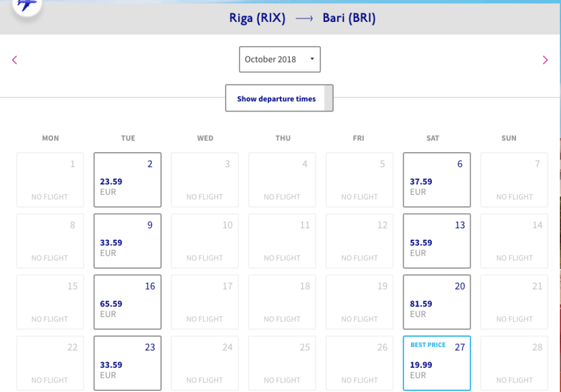Click the October 28 no-flight cell
This screenshot has height=392, width=561.
tap(514, 362)
